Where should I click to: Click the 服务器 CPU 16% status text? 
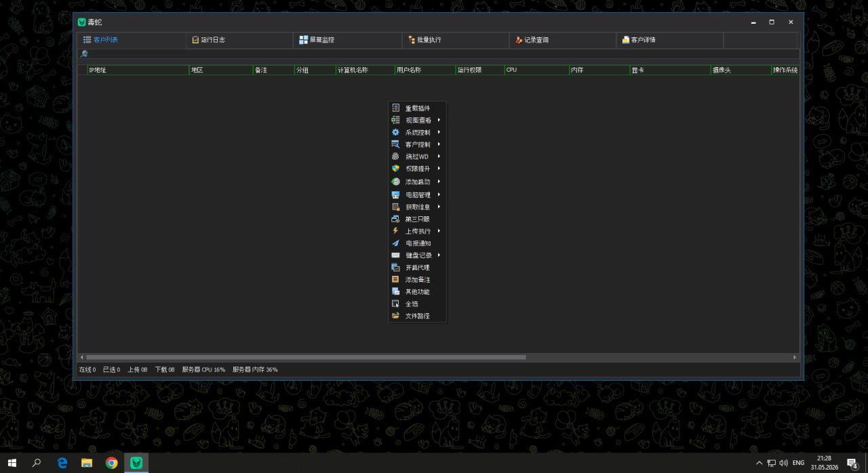click(x=203, y=370)
